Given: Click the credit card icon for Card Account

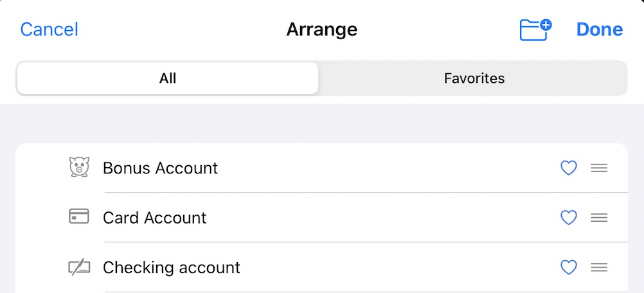Looking at the screenshot, I should click(x=78, y=217).
